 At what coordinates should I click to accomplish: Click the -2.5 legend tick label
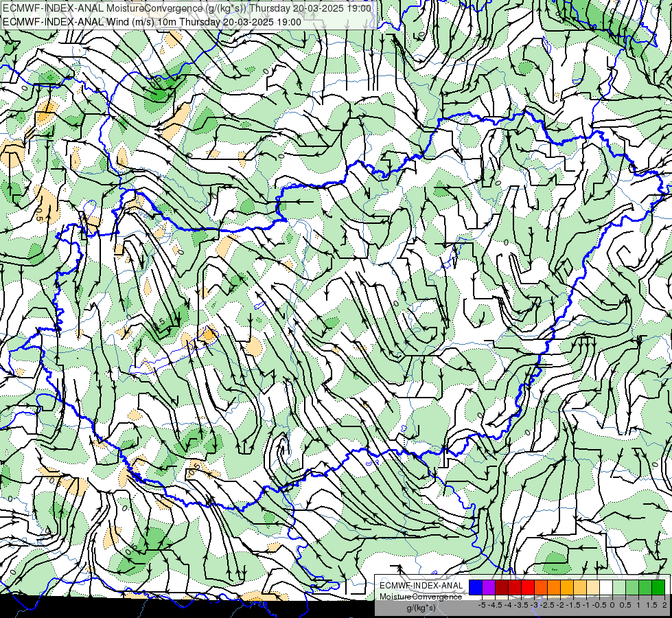(547, 605)
